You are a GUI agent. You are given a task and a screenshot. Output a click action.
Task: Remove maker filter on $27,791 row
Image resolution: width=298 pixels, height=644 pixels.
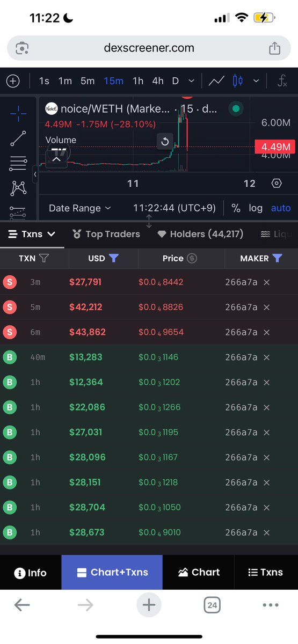click(x=267, y=282)
